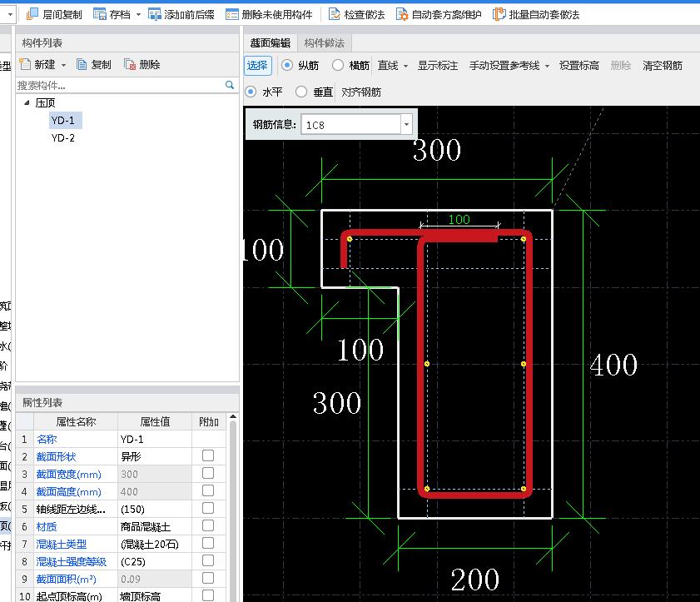This screenshot has width=700, height=602.
Task: Click the 商品混凝土 material value
Action: pyautogui.click(x=155, y=526)
